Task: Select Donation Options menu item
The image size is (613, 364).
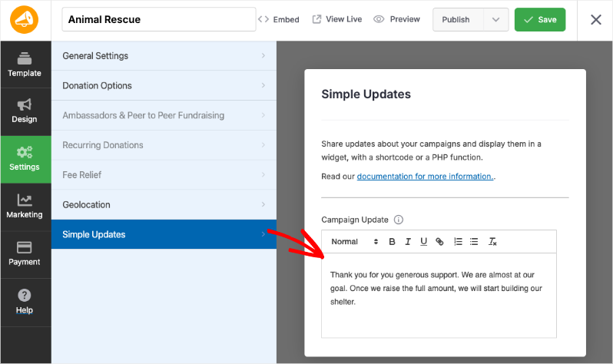Action: (164, 85)
